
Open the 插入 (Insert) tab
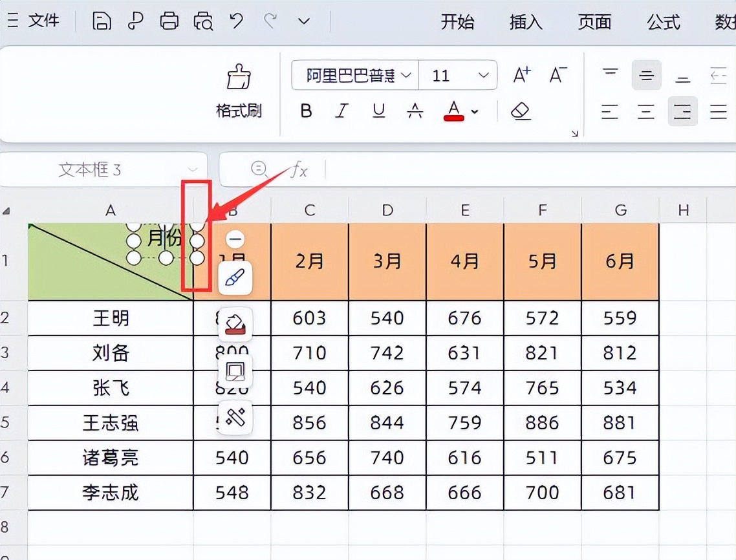click(x=526, y=22)
